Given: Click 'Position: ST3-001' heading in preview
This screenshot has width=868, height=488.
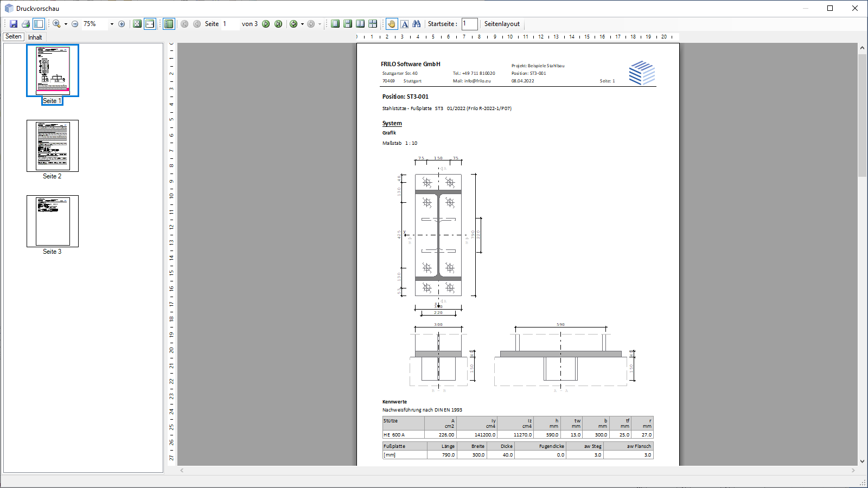Looking at the screenshot, I should [405, 97].
